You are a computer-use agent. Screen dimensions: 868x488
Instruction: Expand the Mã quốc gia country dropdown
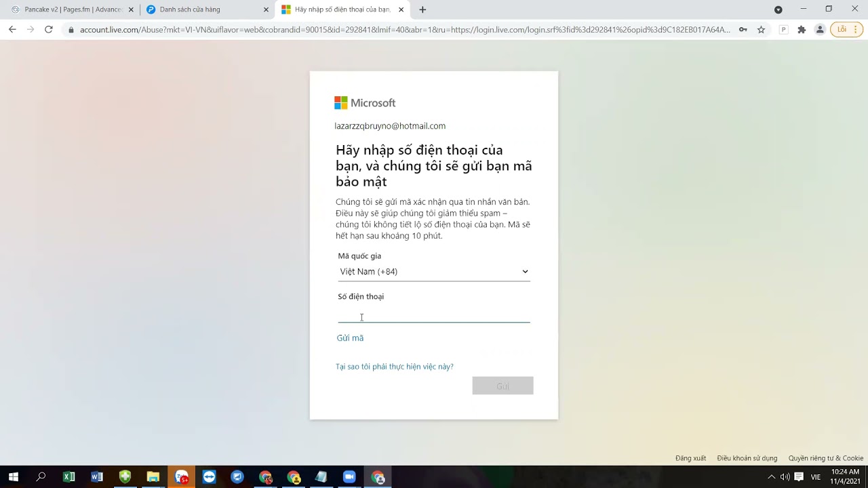[434, 272]
